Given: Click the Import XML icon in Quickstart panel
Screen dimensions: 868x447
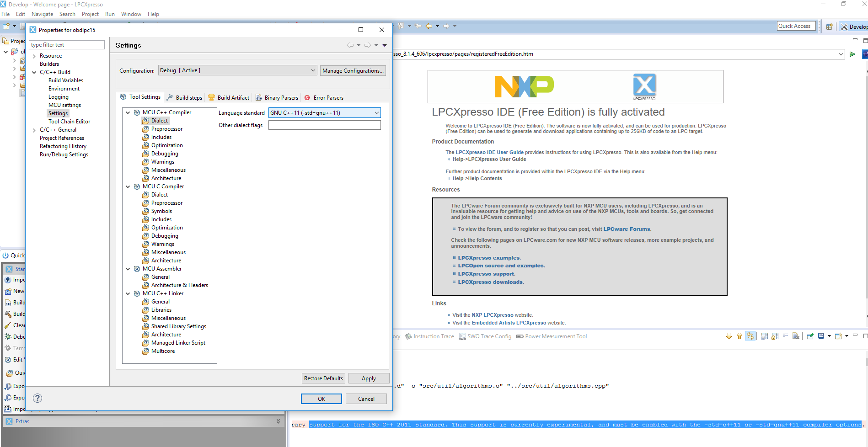Looking at the screenshot, I should (x=8, y=409).
